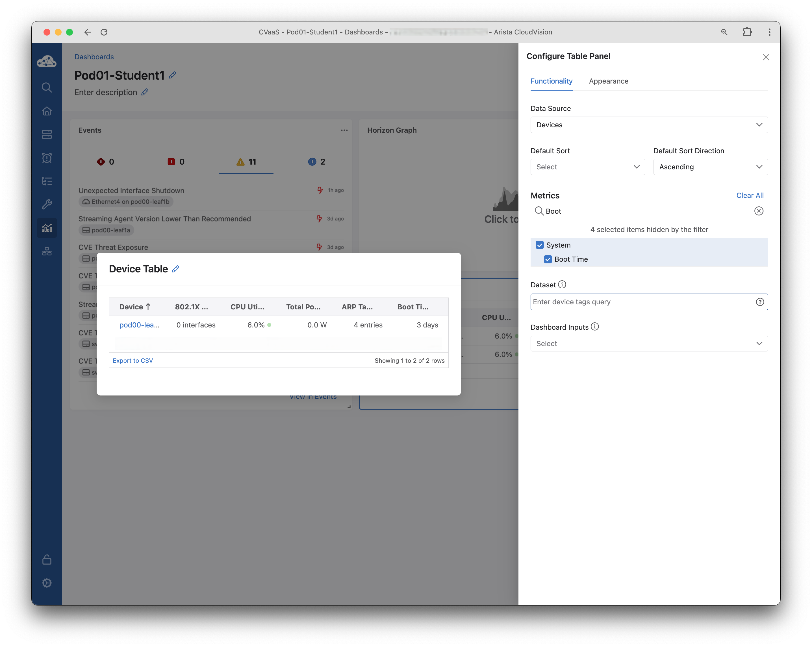Uncheck the Boot Time checkbox
The image size is (812, 647).
click(548, 259)
